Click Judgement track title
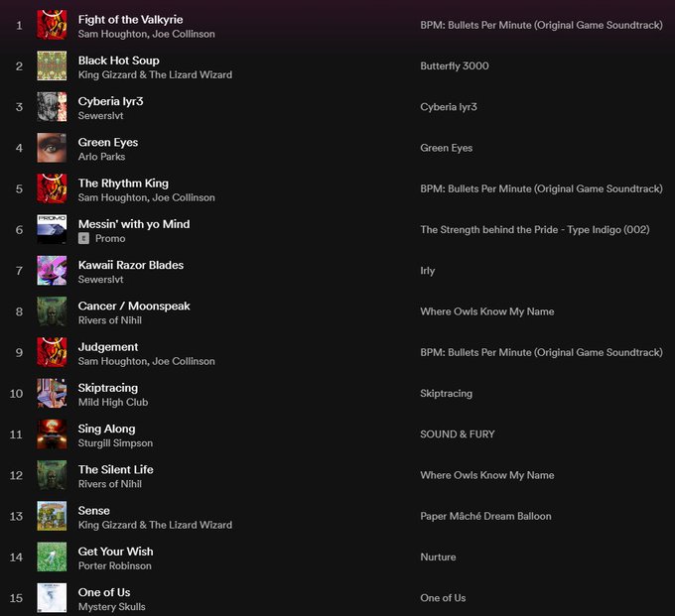This screenshot has height=616, width=675. coord(108,347)
